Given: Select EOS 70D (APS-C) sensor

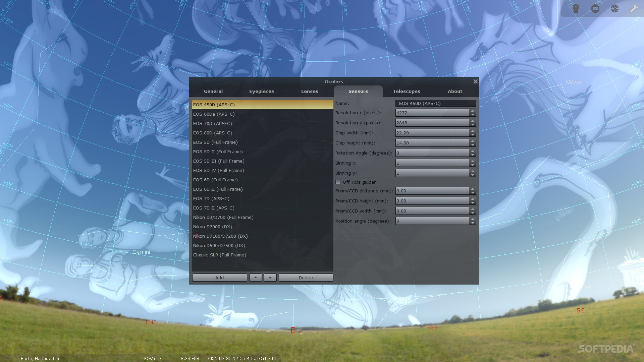Looking at the screenshot, I should [x=263, y=123].
